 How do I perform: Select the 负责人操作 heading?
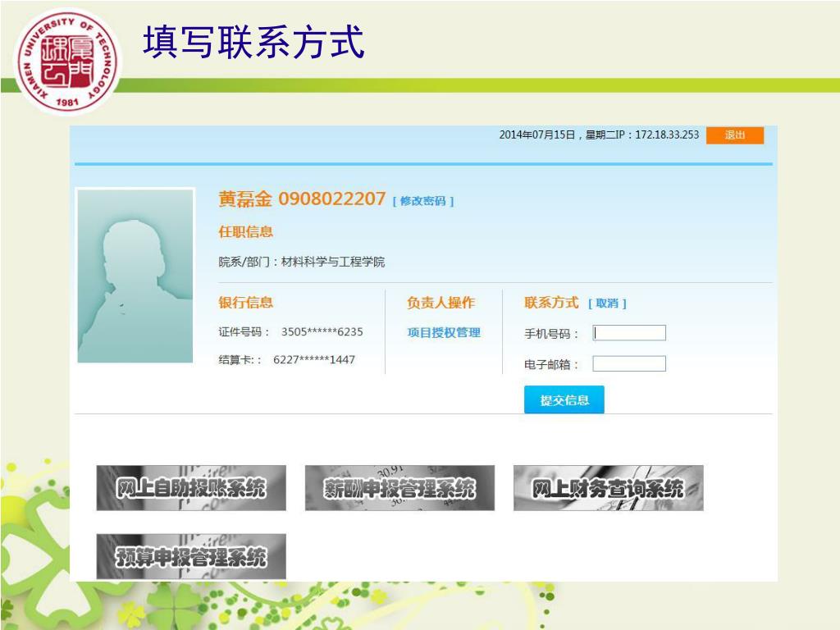click(x=441, y=302)
